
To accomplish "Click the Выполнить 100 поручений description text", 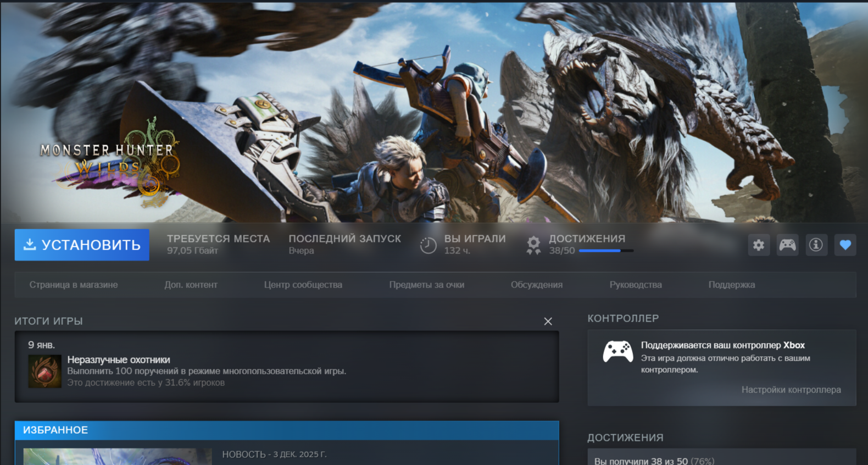I will 207,371.
